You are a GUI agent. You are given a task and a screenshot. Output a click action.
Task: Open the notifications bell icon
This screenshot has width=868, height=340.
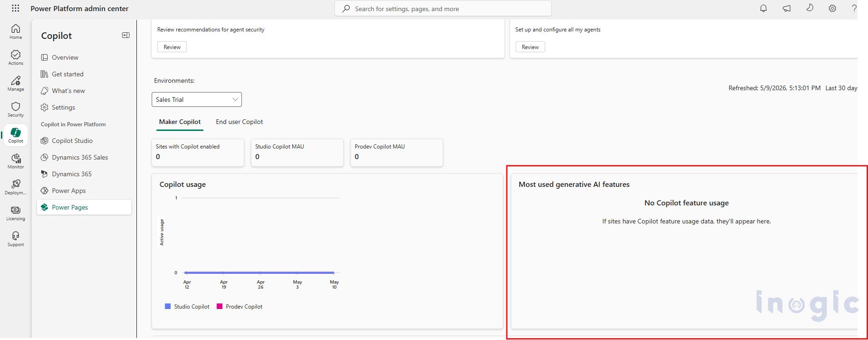point(763,8)
